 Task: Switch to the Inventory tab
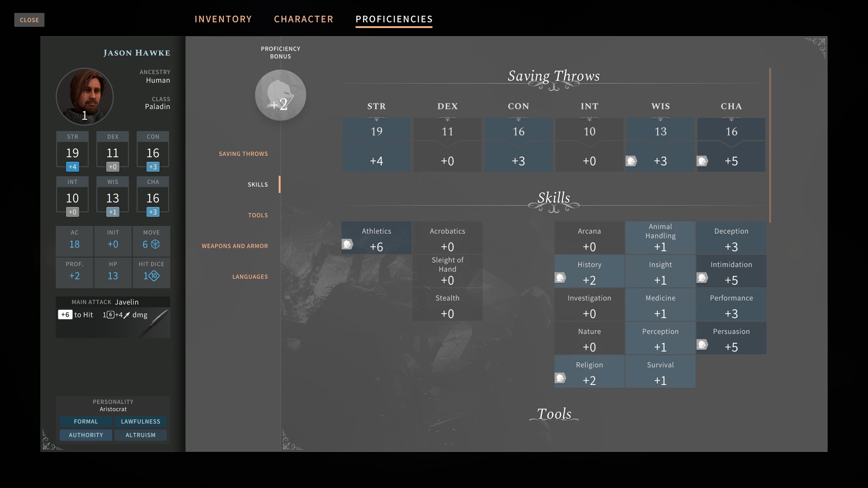pyautogui.click(x=223, y=19)
